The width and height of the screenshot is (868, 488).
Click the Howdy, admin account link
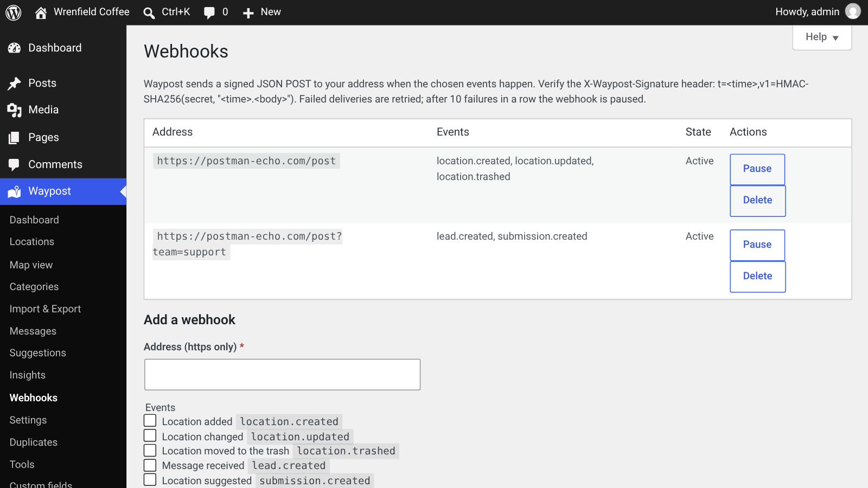tap(807, 12)
